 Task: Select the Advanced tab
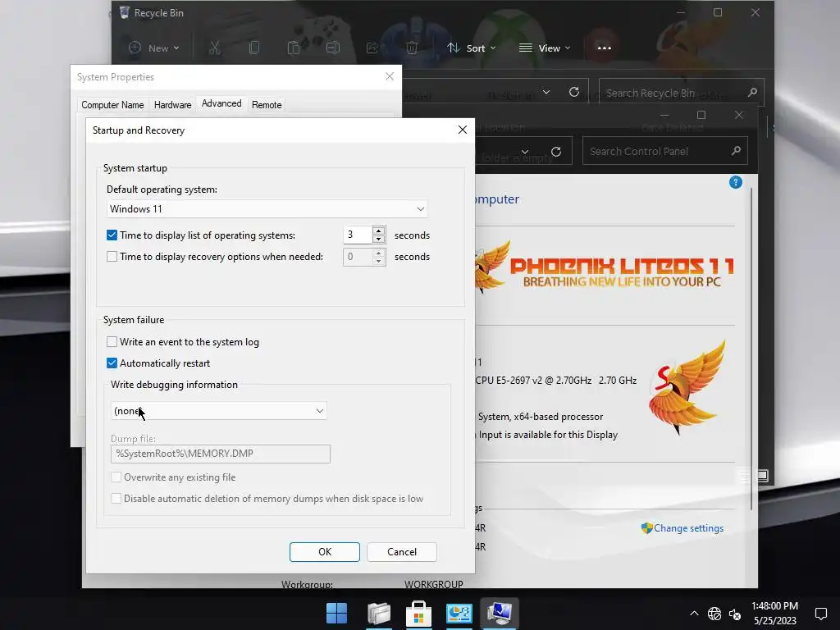[x=221, y=103]
